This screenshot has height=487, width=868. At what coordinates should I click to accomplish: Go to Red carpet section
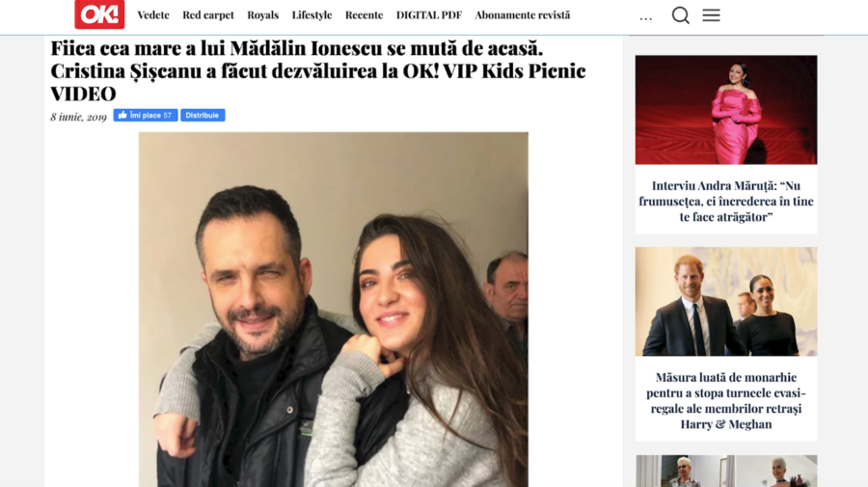tap(208, 14)
